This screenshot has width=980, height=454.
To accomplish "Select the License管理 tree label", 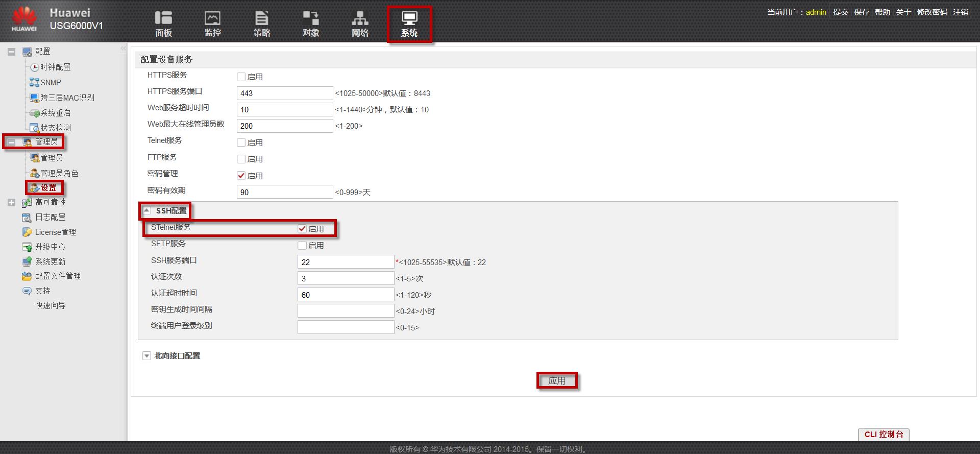I will (x=56, y=232).
